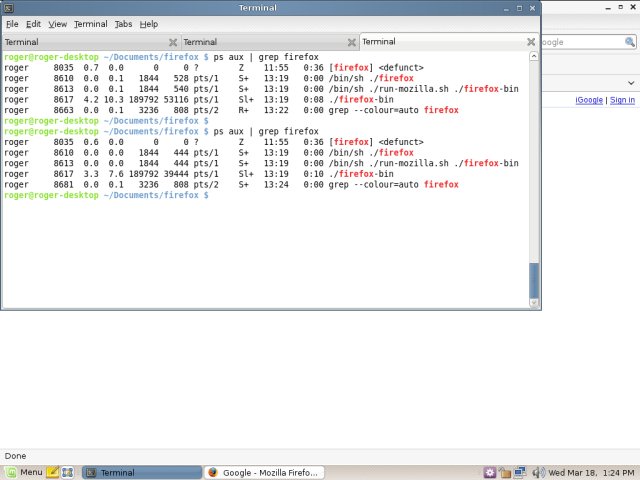Close the second Terminal tab
Viewport: 640px width, 480px height.
351,42
